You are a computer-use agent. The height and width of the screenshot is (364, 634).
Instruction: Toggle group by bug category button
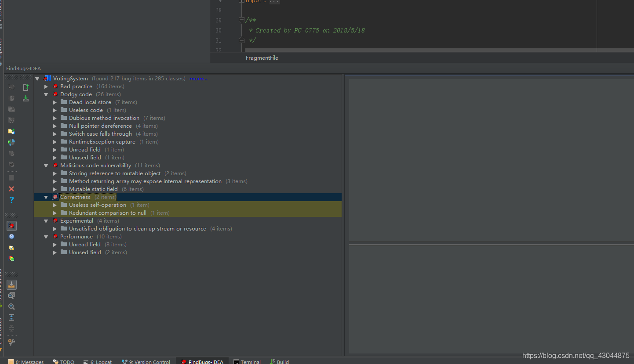coord(11,226)
